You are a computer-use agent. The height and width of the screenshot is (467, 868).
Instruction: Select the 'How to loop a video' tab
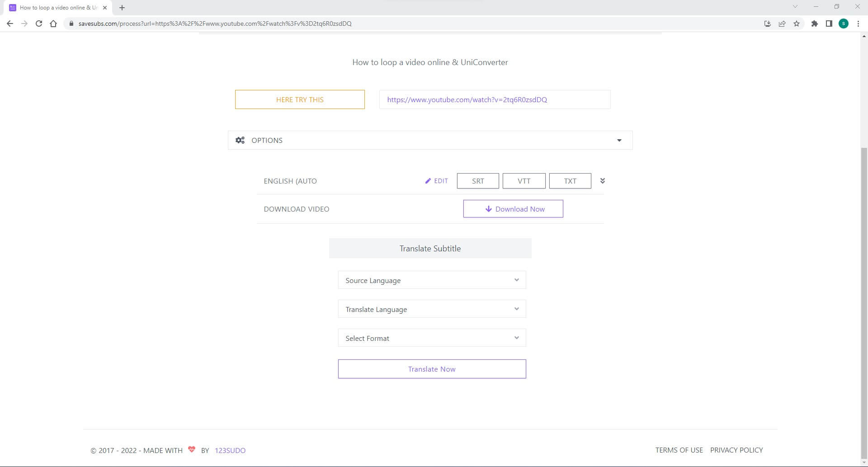tap(59, 8)
